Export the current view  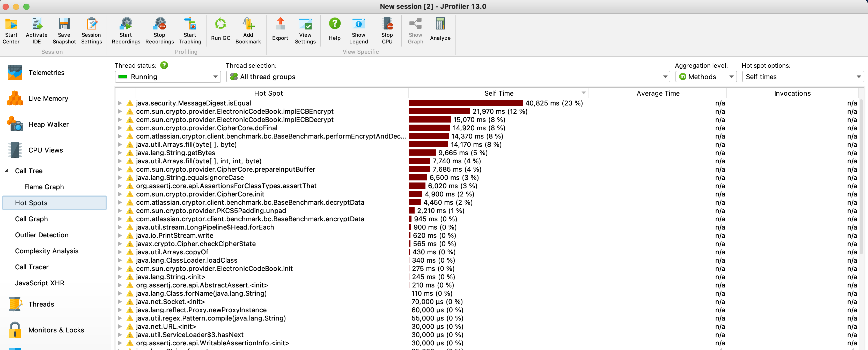tap(280, 30)
